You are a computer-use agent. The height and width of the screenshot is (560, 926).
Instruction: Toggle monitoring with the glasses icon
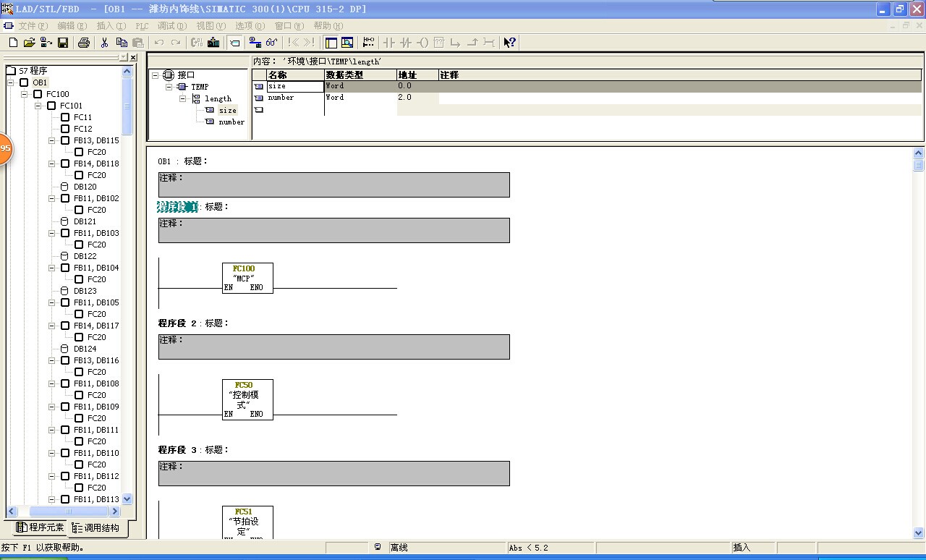[x=272, y=43]
